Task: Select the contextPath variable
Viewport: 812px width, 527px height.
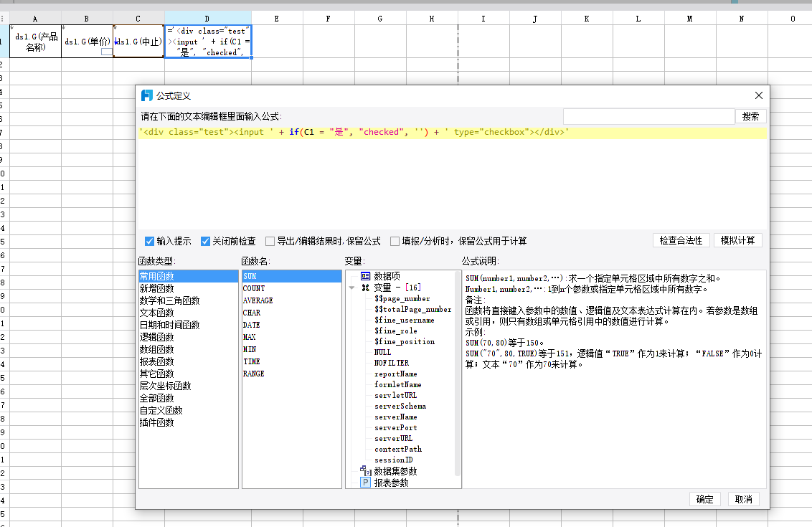Action: click(x=398, y=450)
